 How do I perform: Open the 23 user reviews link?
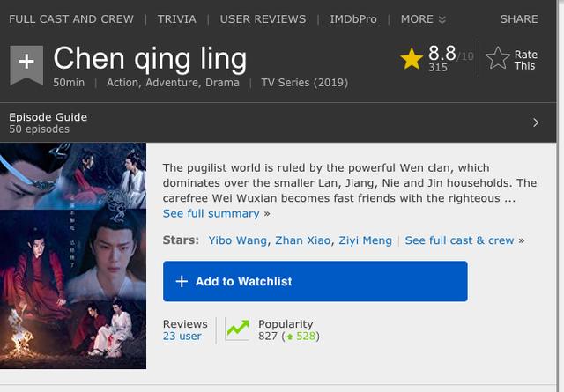(x=182, y=336)
